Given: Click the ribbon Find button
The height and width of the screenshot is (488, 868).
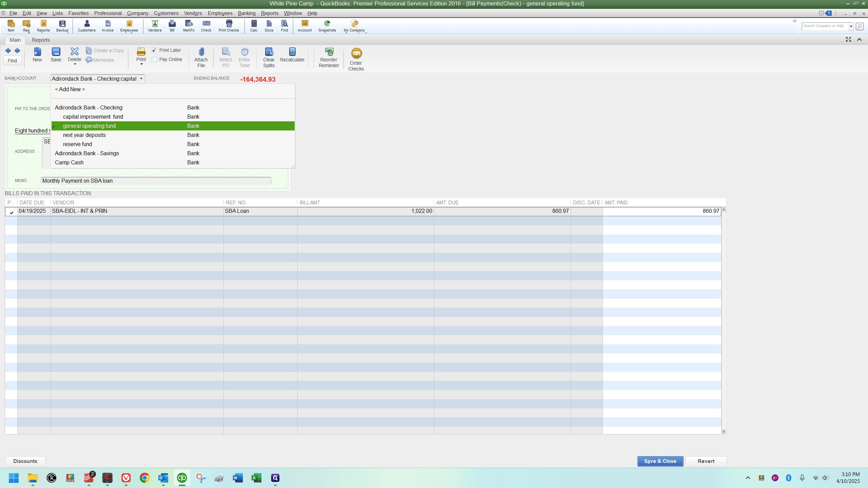Looking at the screenshot, I should 13,61.
